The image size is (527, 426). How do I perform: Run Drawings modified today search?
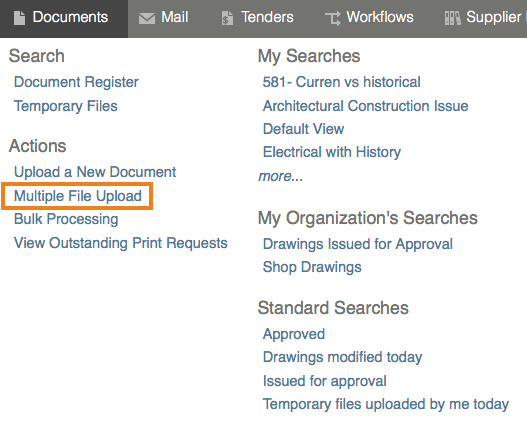(342, 357)
